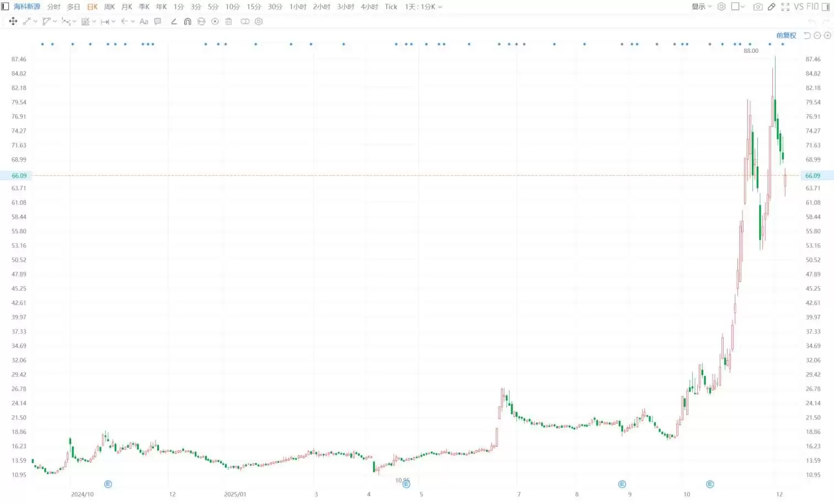Delete drawings with the trash icon
This screenshot has width=834, height=504.
(228, 22)
